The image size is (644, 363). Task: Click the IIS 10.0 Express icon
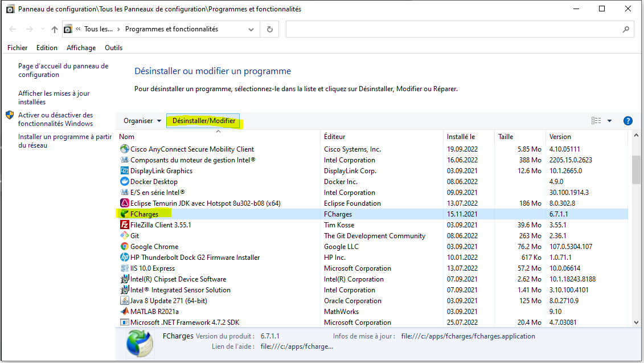click(x=125, y=268)
